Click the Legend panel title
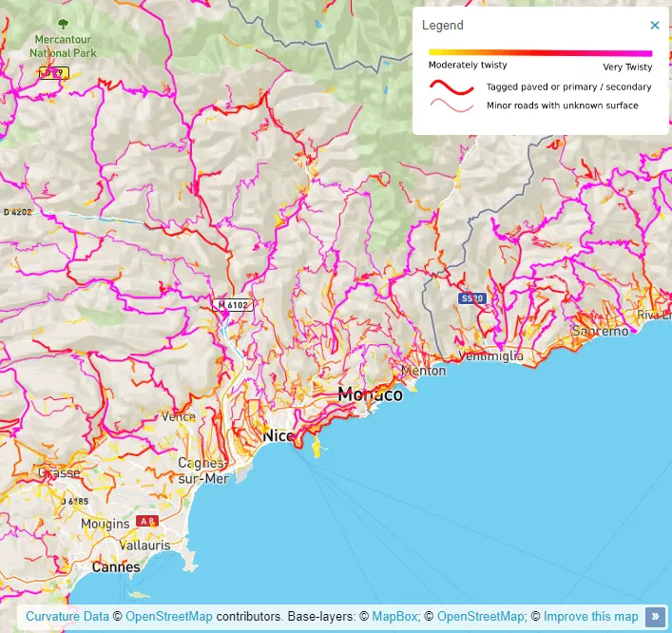 pyautogui.click(x=443, y=26)
